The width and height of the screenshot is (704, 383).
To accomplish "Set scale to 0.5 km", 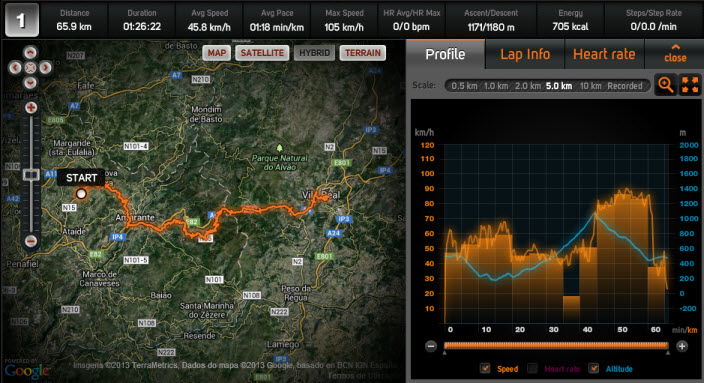I will (464, 86).
